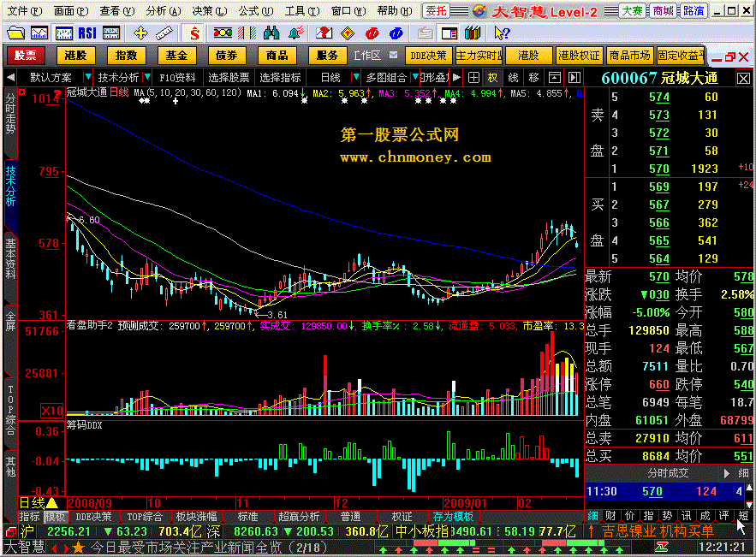This screenshot has height=557, width=756.
Task: Open the folder icon in the toolbar
Action: (x=16, y=33)
